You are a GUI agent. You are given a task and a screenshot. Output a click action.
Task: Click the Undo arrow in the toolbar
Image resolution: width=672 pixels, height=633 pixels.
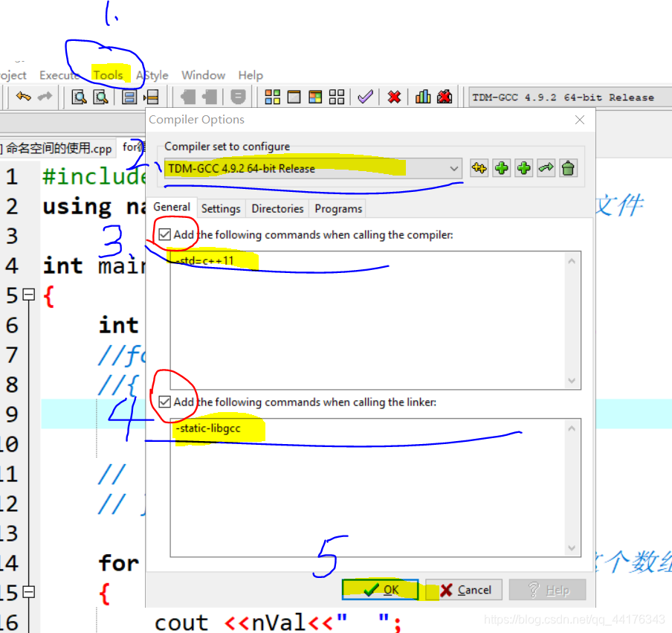tap(24, 97)
